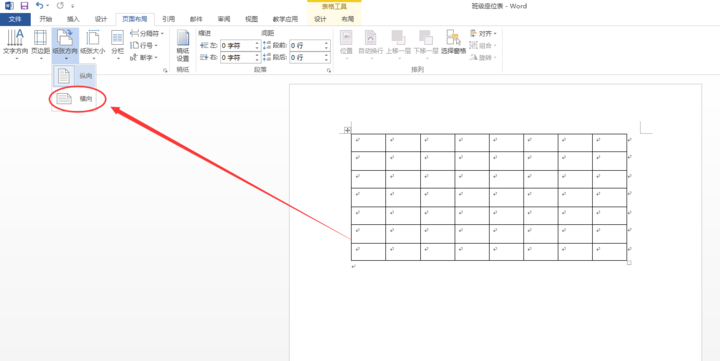Click the 稿纸设置 manuscript paper settings icon
Viewport: 720px width, 361px height.
click(183, 45)
